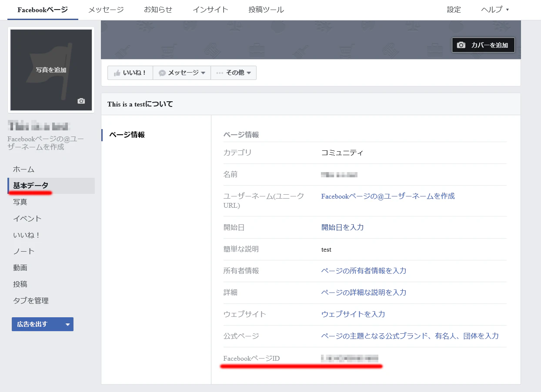
Task: Click the camera icon in cover button
Action: tap(461, 45)
